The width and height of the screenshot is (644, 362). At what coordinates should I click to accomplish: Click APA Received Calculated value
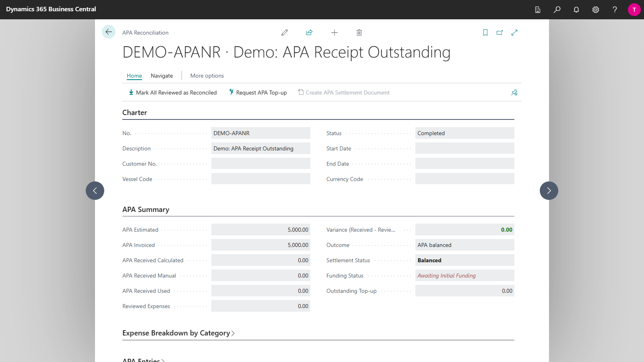click(x=261, y=260)
